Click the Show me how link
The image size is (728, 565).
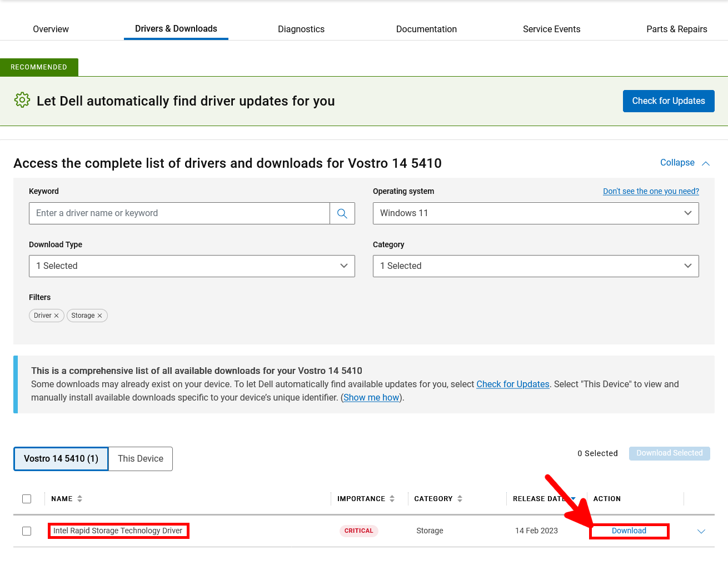point(371,397)
